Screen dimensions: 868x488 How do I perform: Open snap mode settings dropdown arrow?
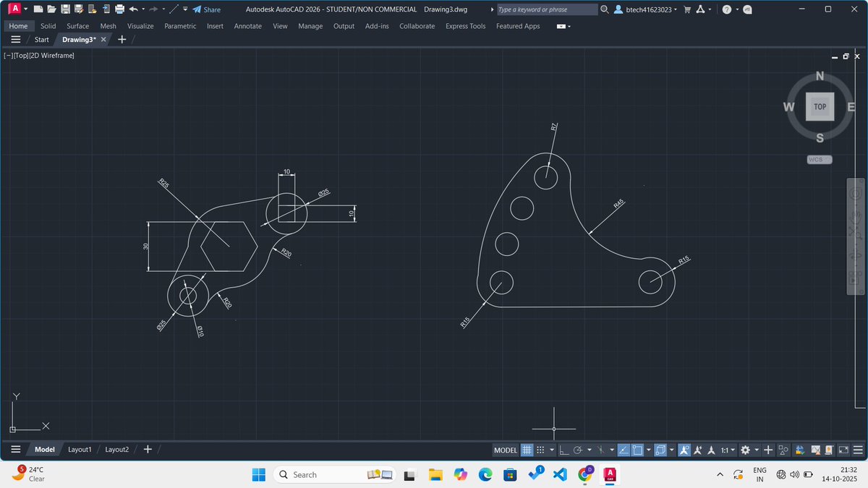click(552, 450)
